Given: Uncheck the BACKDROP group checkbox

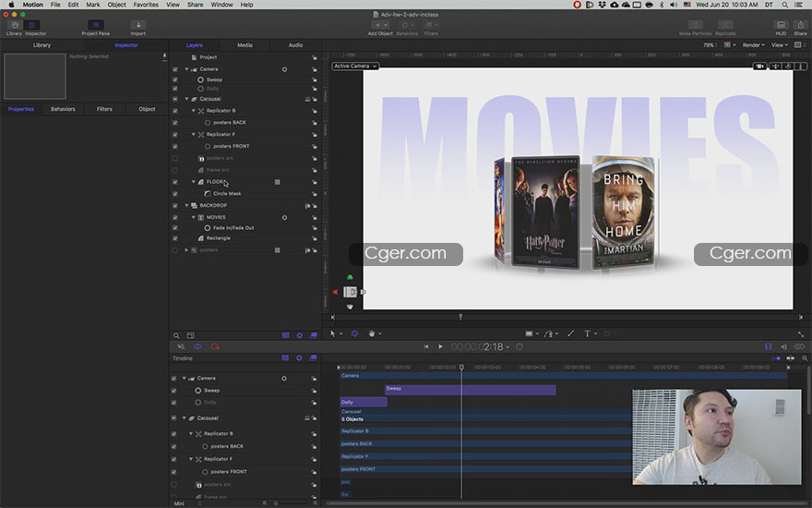Looking at the screenshot, I should tap(175, 206).
